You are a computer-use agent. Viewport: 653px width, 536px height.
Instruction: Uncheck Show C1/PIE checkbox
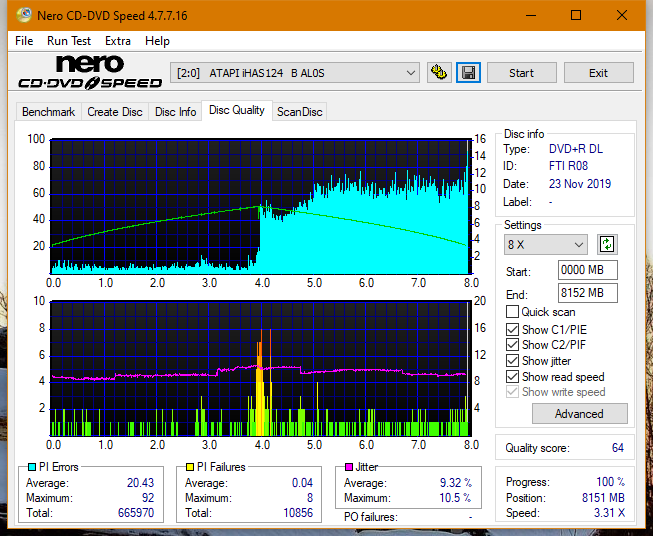point(512,329)
